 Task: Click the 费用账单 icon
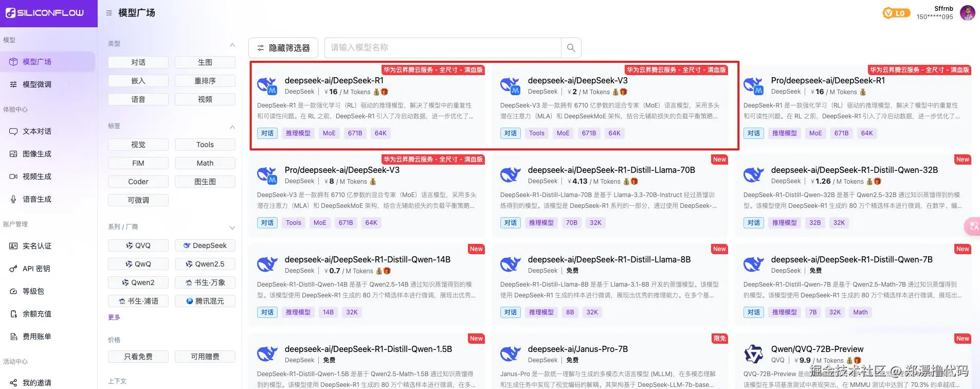(13, 337)
